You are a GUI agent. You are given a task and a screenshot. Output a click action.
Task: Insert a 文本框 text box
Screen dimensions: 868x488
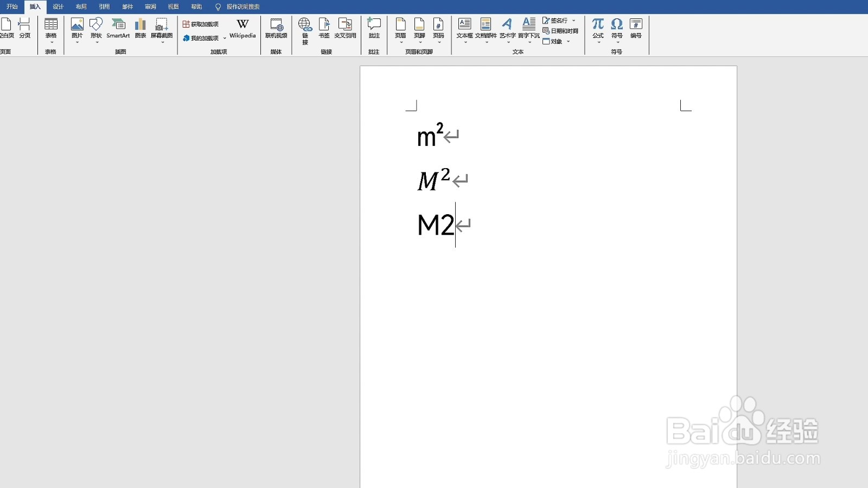pos(464,30)
